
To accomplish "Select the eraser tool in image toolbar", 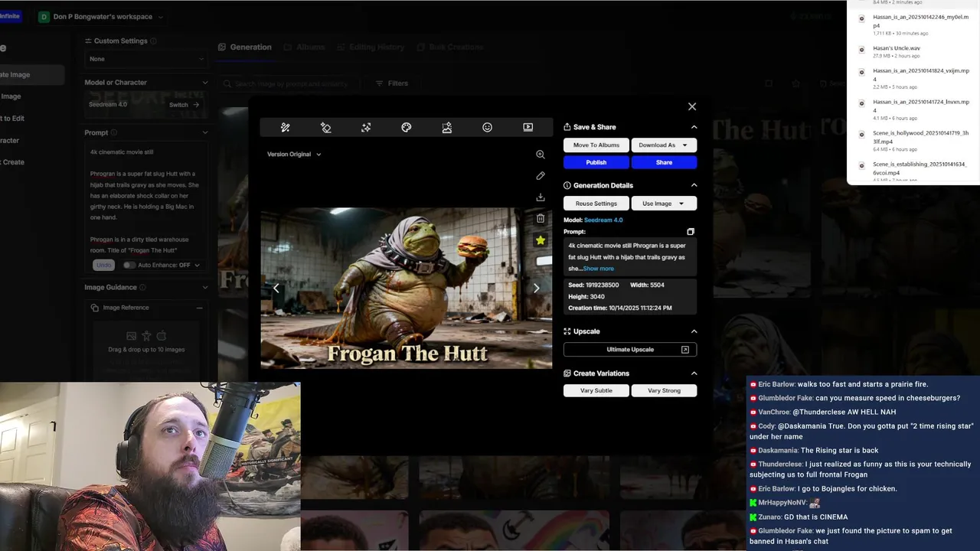I will tap(325, 128).
